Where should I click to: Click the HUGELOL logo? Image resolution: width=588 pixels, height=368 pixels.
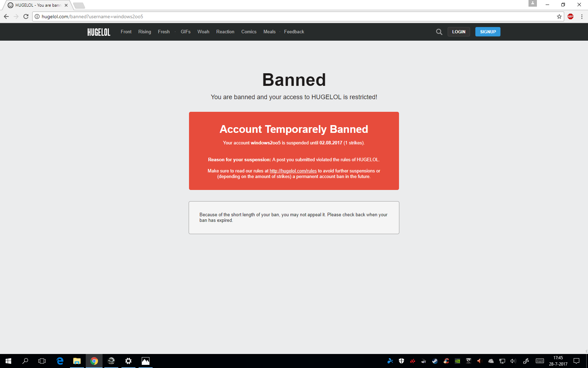coord(99,32)
